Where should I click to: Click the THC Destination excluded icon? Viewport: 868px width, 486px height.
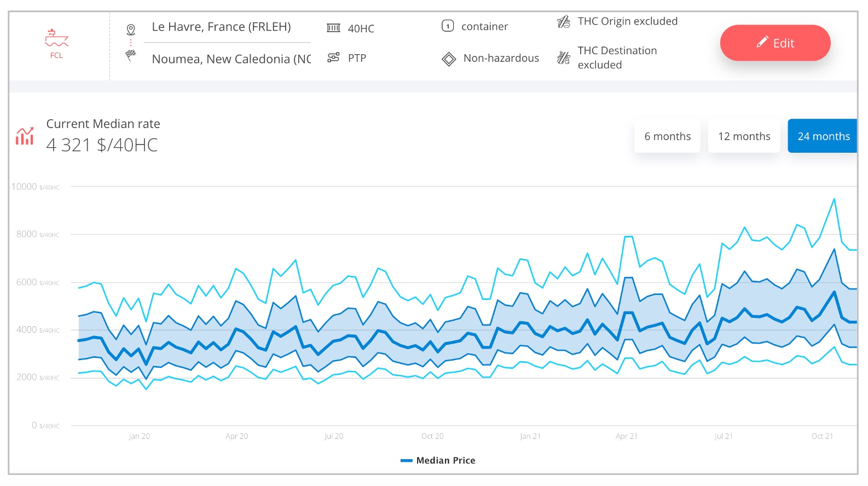564,57
